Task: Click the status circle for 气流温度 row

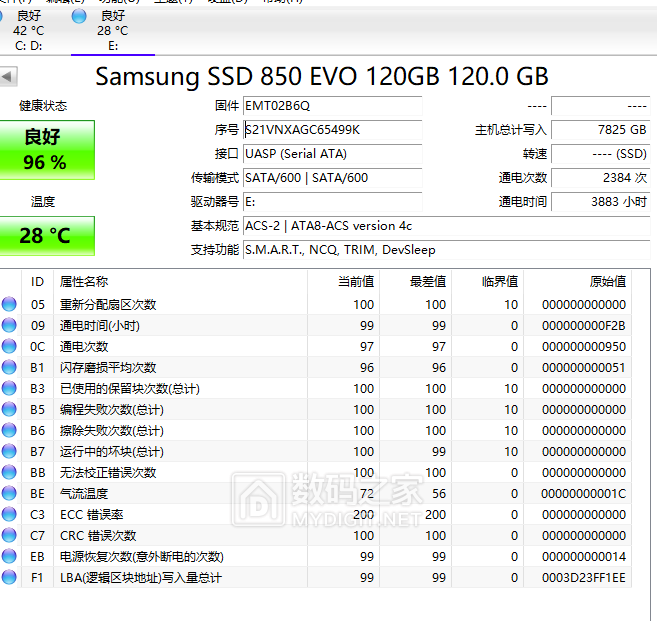Action: pyautogui.click(x=10, y=493)
